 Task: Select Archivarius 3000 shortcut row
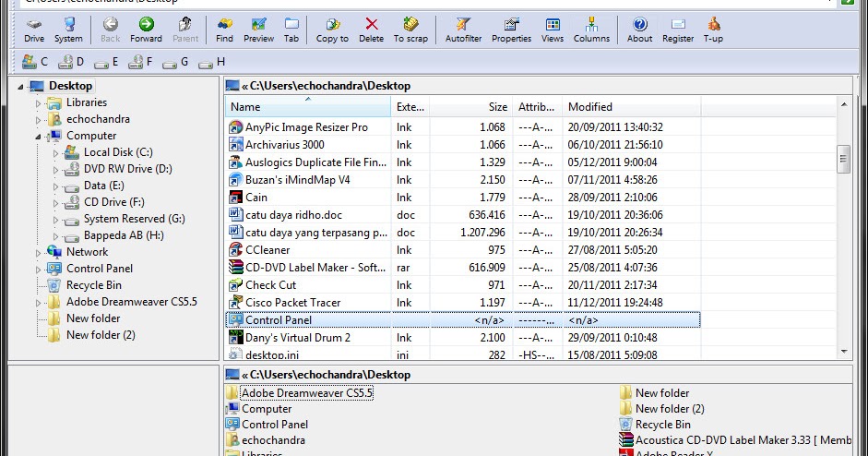(463, 145)
